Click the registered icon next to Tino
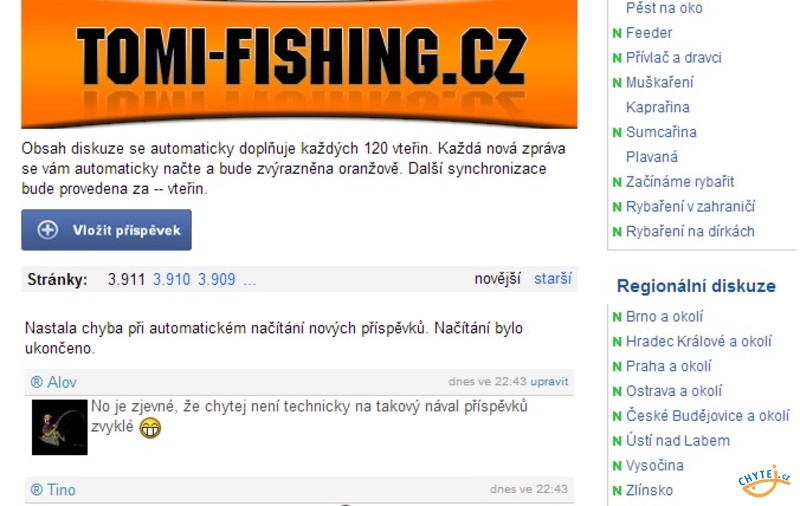 tap(37, 490)
